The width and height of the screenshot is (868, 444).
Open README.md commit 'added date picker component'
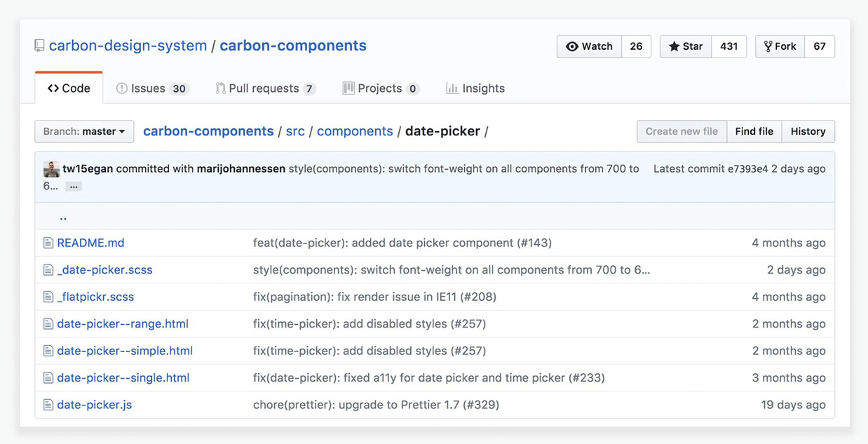tap(402, 243)
